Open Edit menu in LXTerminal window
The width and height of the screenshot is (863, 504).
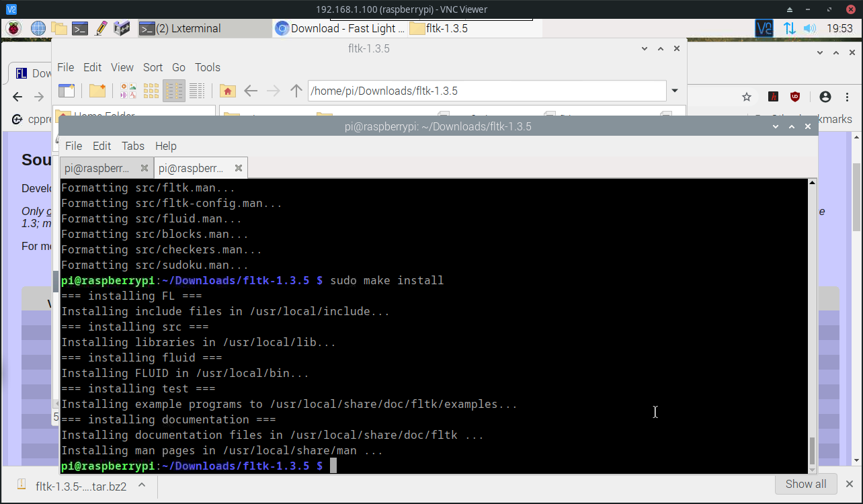pos(101,146)
